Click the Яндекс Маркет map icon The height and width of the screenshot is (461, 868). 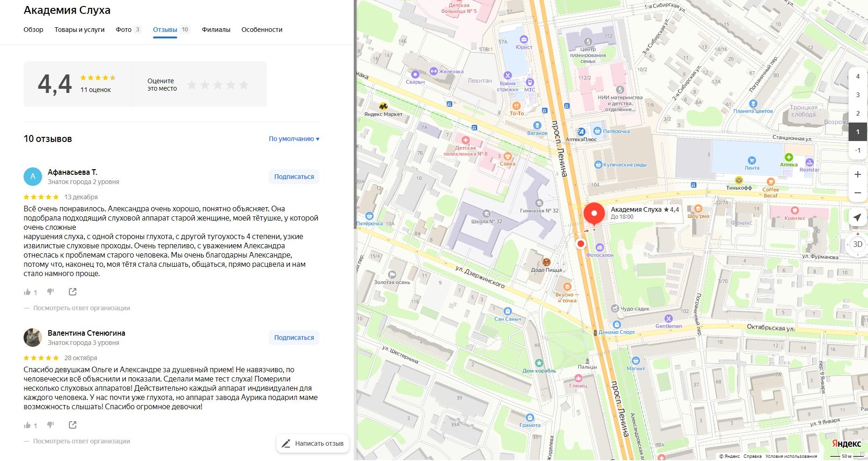(x=383, y=106)
